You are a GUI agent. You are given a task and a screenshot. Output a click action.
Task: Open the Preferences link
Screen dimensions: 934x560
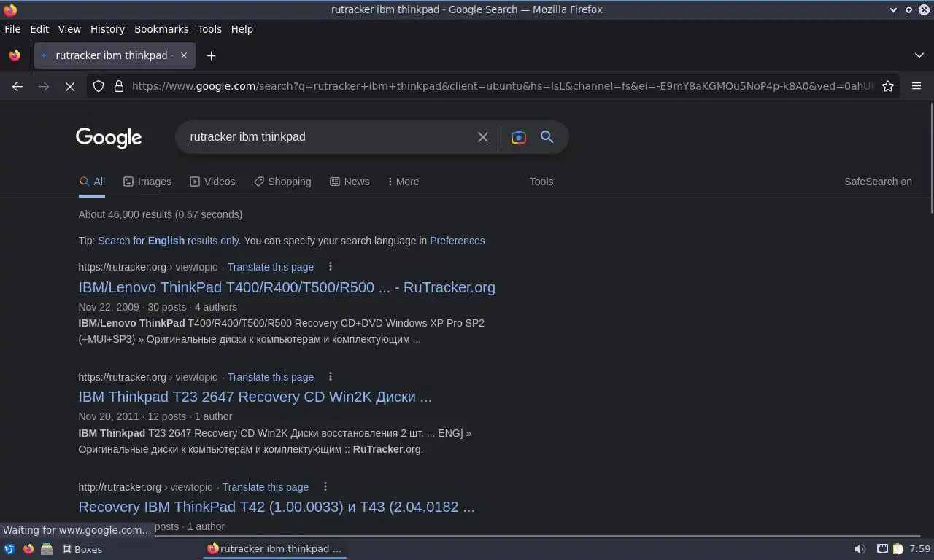pos(458,241)
